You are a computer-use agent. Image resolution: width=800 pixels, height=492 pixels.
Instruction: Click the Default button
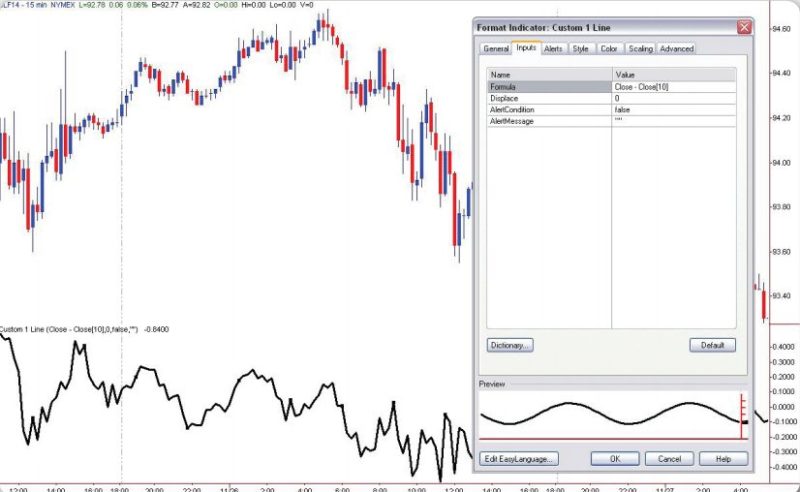pyautogui.click(x=712, y=346)
